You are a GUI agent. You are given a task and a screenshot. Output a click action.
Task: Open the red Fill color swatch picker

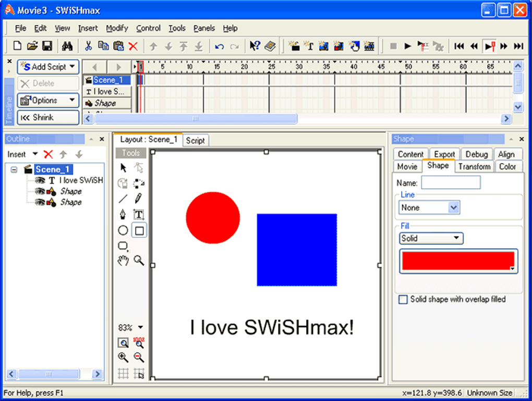[x=458, y=260]
